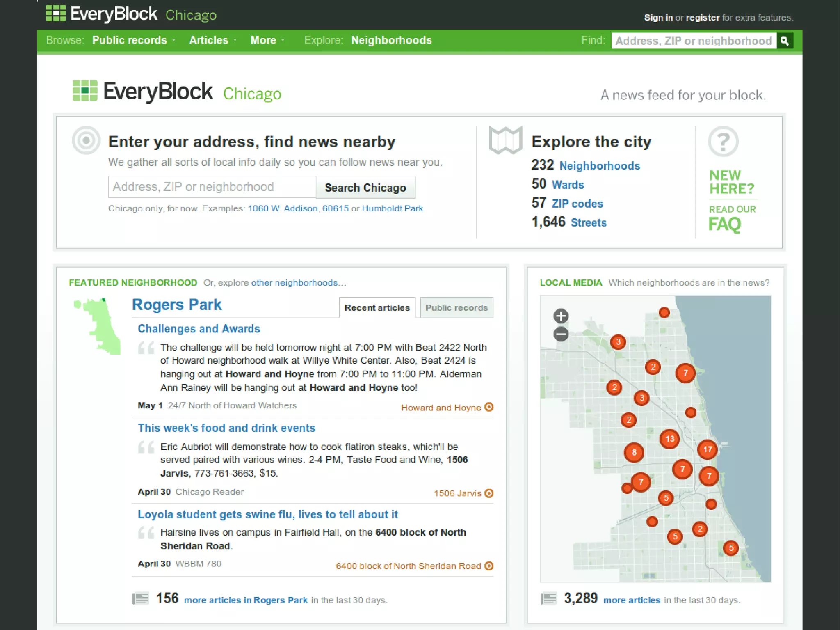The width and height of the screenshot is (840, 630).
Task: Switch to the Public records tab
Action: (x=456, y=308)
